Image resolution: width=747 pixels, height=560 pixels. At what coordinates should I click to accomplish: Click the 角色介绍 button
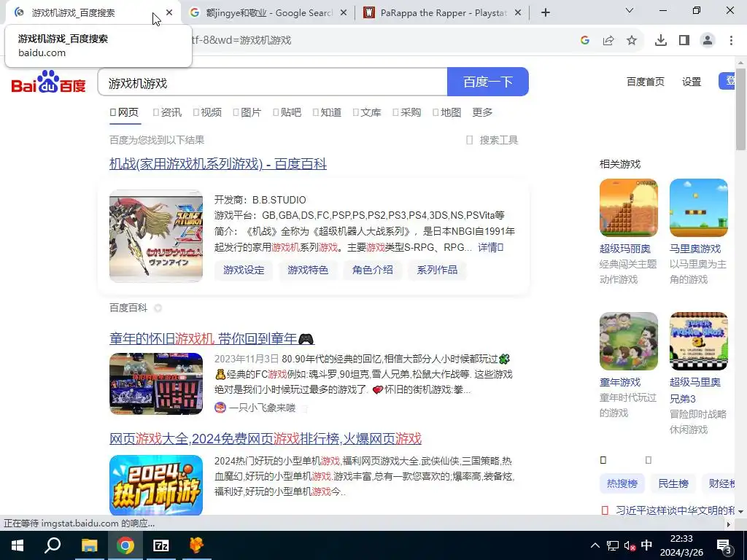pos(373,270)
